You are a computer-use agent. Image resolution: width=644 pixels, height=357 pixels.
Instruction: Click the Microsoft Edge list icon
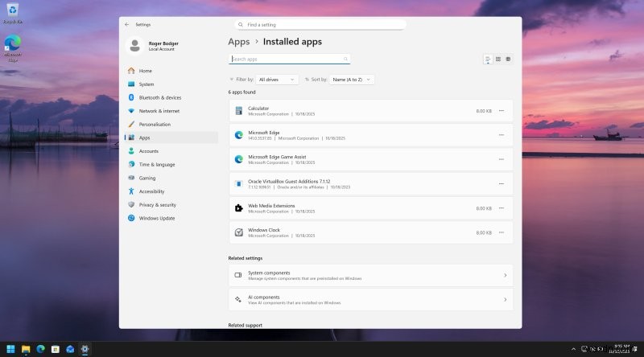(x=238, y=135)
